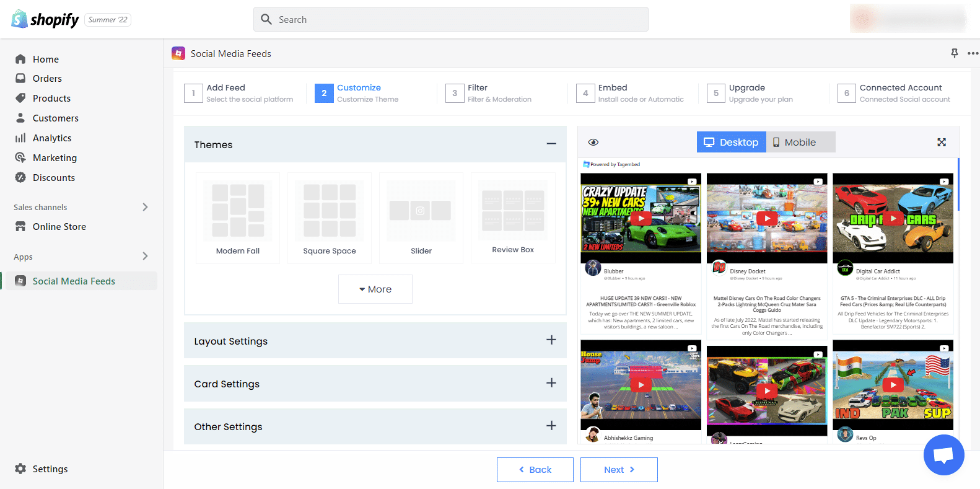Viewport: 980px width, 489px height.
Task: Play the Revs Op IND PAK video
Action: [893, 385]
